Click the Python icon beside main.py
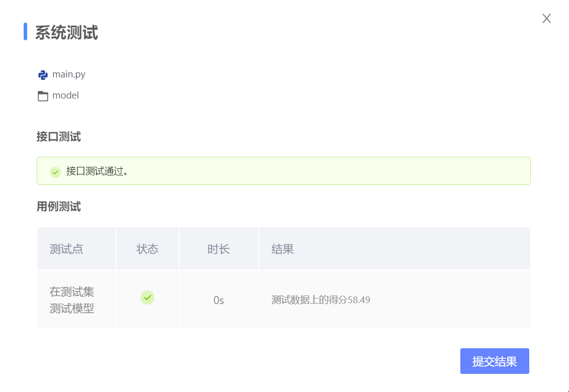This screenshot has height=392, width=569. coord(43,75)
